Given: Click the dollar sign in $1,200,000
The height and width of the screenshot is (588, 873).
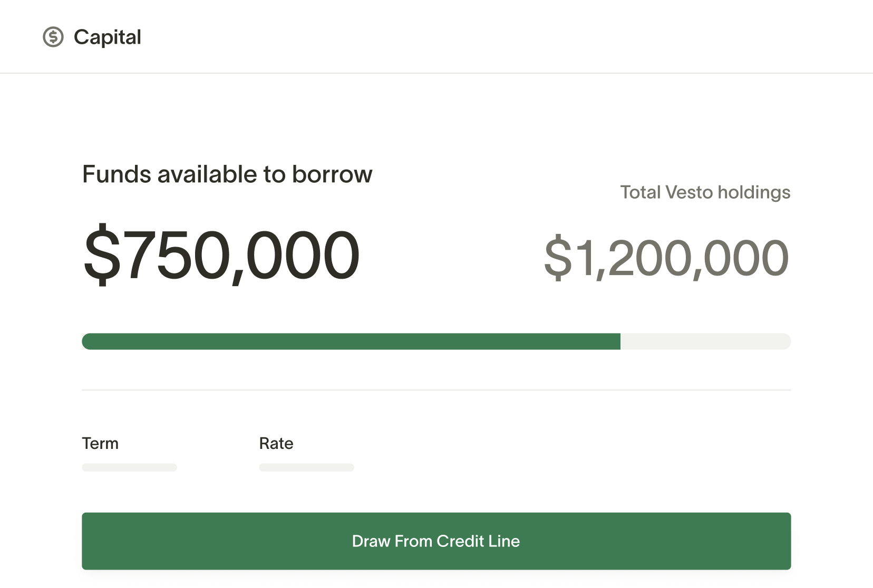Looking at the screenshot, I should coord(558,258).
